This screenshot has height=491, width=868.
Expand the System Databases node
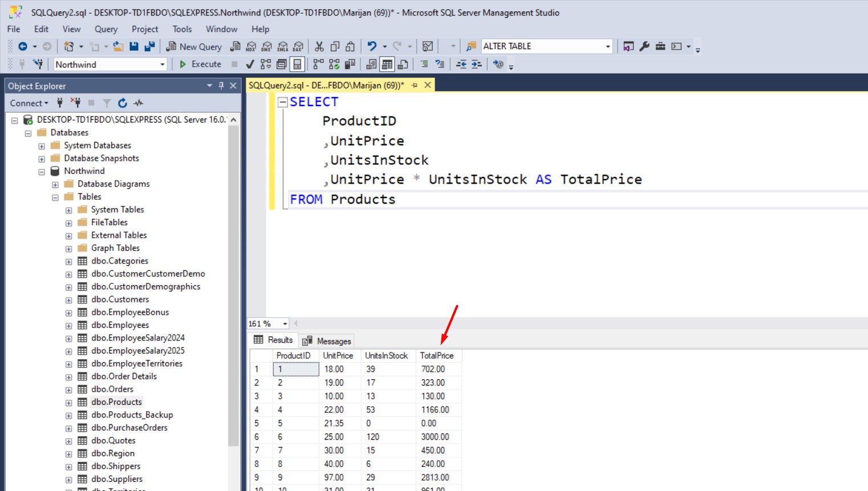(42, 146)
